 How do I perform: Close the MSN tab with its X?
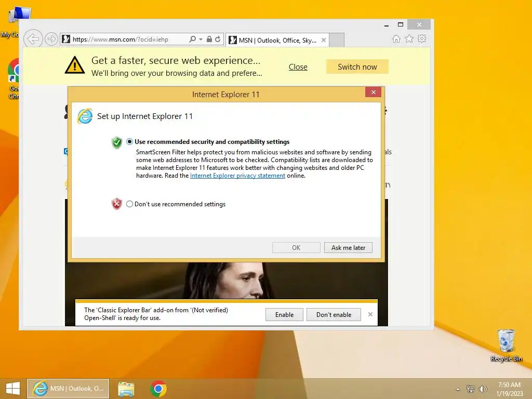324,40
